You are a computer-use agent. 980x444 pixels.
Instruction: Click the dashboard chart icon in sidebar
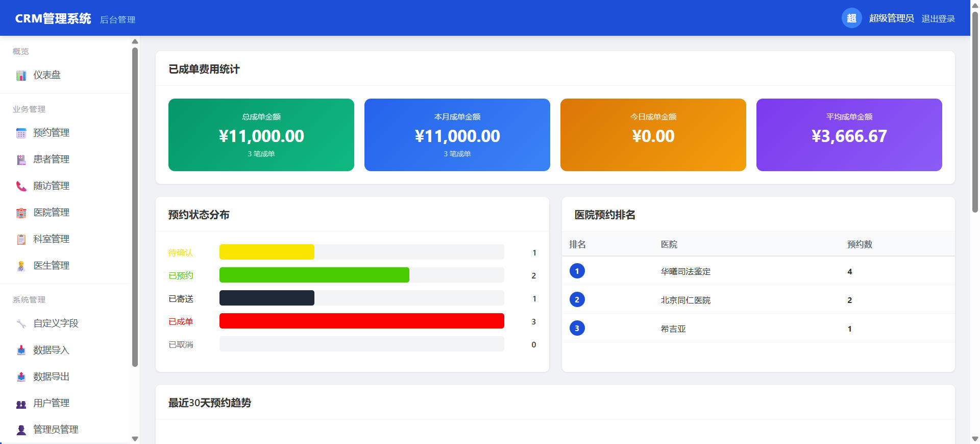point(21,76)
